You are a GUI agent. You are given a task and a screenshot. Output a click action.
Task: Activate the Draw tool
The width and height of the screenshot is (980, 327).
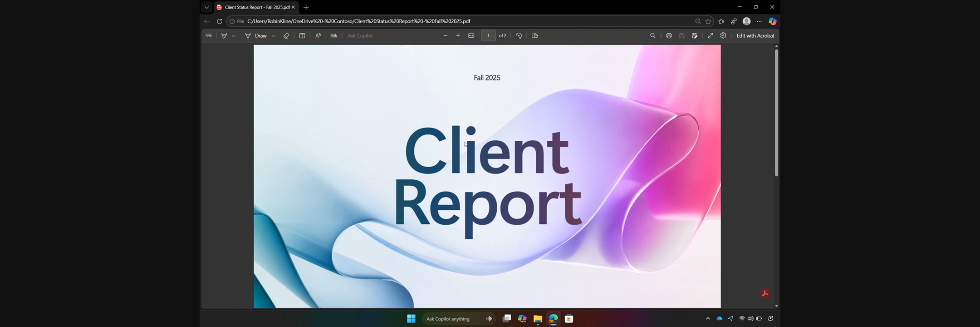256,35
